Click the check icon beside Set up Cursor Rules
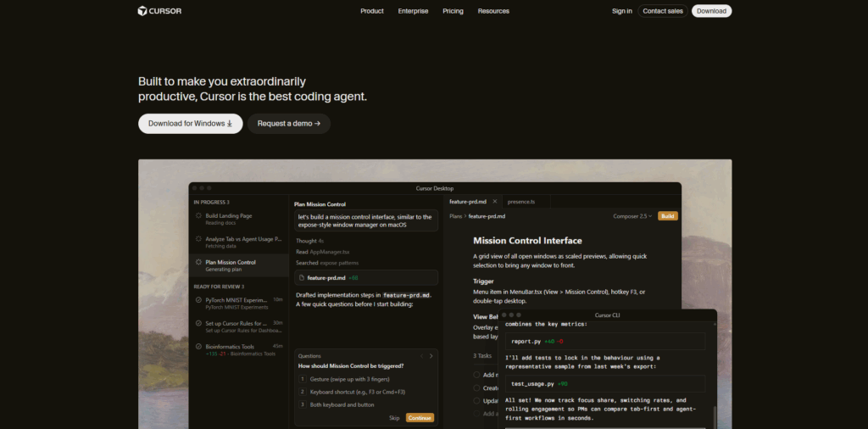The width and height of the screenshot is (868, 429). point(198,323)
